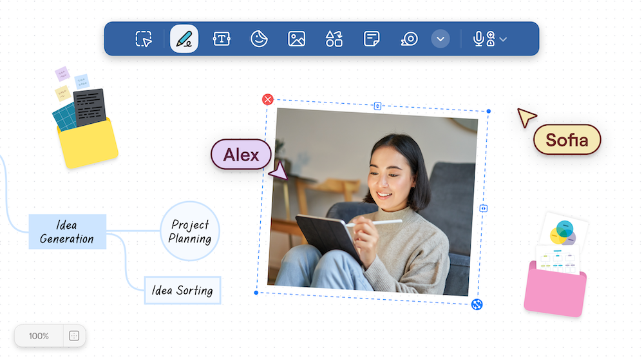Select the Sticky Note tool
The image size is (644, 363).
click(372, 39)
